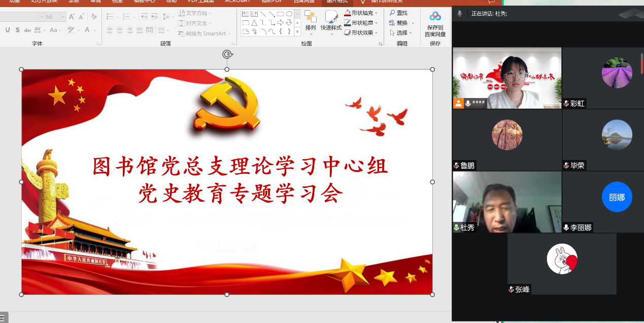Open 形状轮廓 shape outline options
Screen dimensions: 644x323
(x=361, y=23)
